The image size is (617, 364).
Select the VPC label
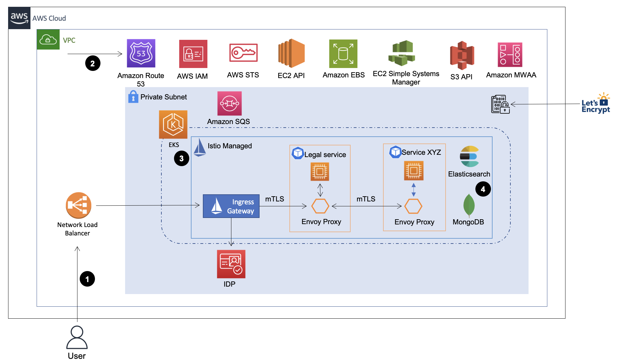[69, 40]
